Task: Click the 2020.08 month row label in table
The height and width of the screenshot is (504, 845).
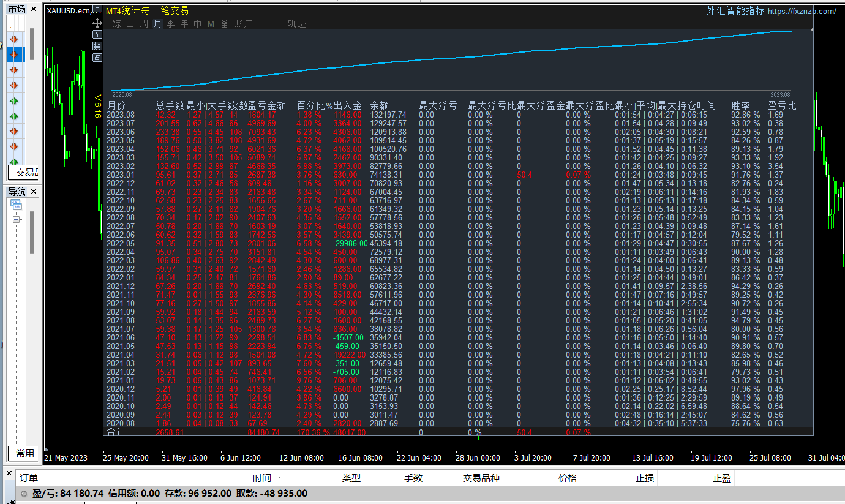Action: click(x=121, y=423)
